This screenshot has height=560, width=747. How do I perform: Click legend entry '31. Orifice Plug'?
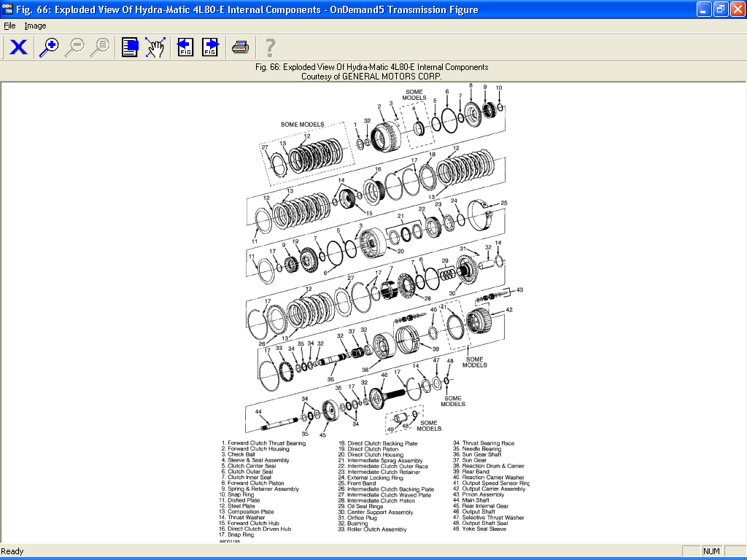point(357,518)
